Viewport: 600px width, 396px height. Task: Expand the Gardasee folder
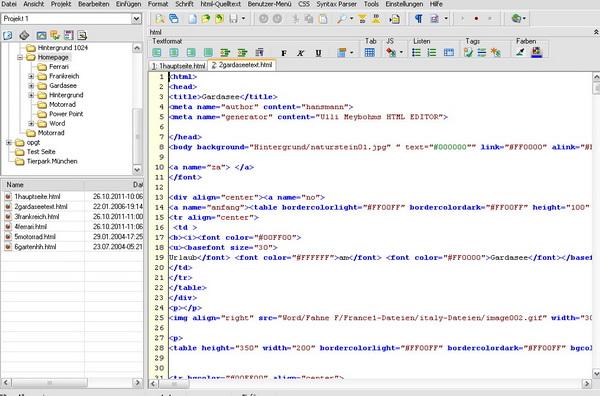tap(31, 86)
